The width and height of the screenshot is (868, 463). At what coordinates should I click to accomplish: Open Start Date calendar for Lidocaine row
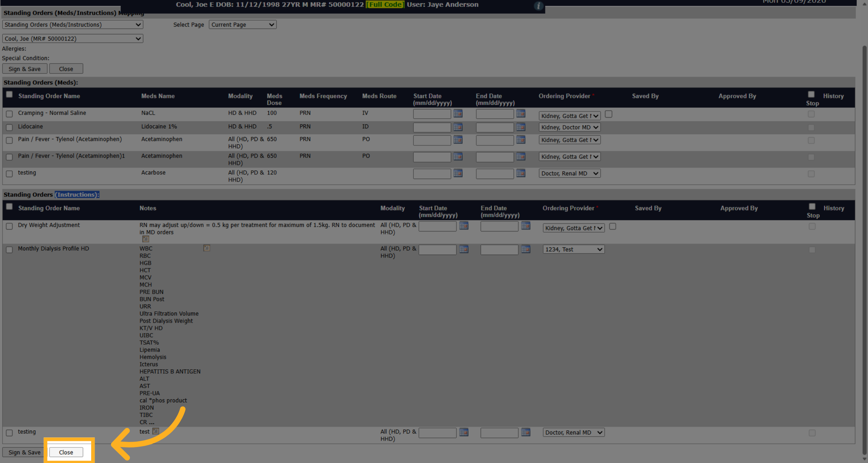pos(458,127)
